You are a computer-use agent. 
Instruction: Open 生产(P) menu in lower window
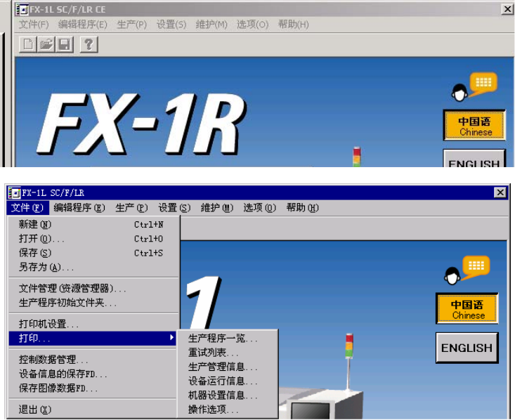click(131, 207)
